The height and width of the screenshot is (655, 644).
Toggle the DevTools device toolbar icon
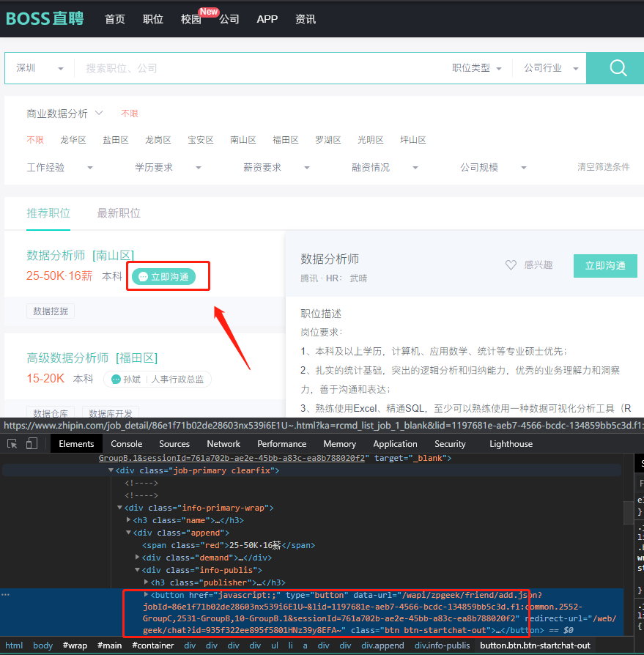tap(32, 444)
